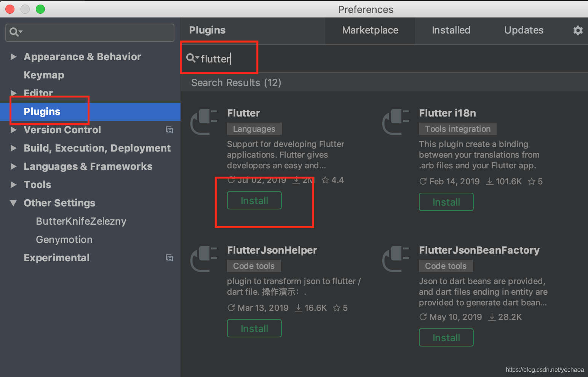Expand Languages & Frameworks section

click(14, 166)
